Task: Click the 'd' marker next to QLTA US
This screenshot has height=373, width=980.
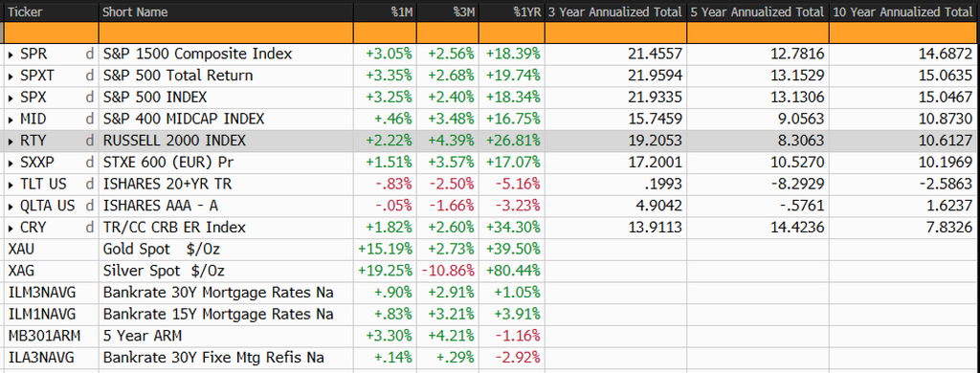Action: 91,207
